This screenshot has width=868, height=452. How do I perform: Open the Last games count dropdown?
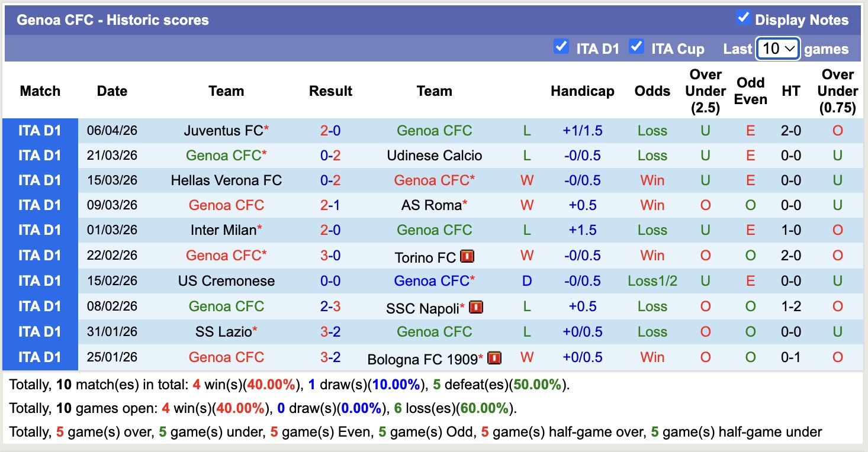pos(778,48)
